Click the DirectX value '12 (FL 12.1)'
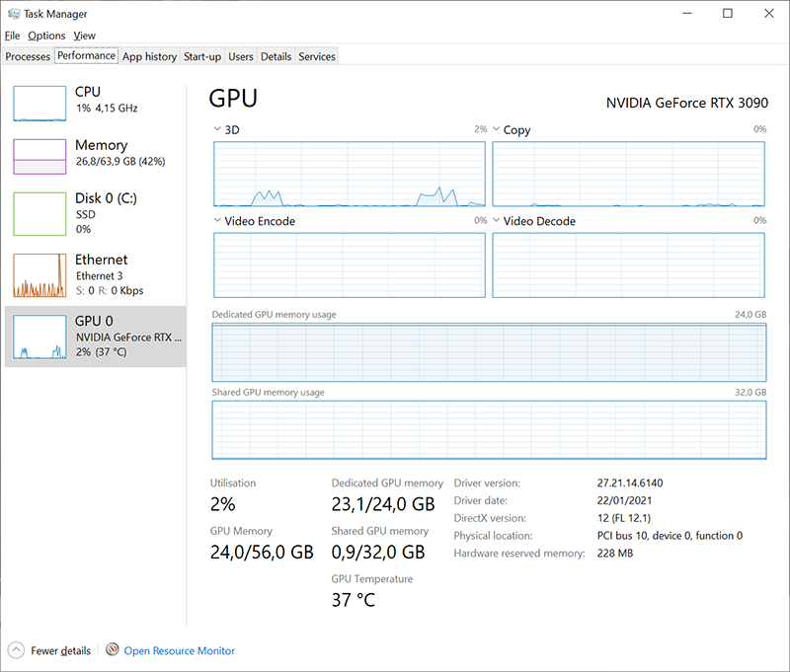Screen dimensions: 790x672 coord(624,518)
